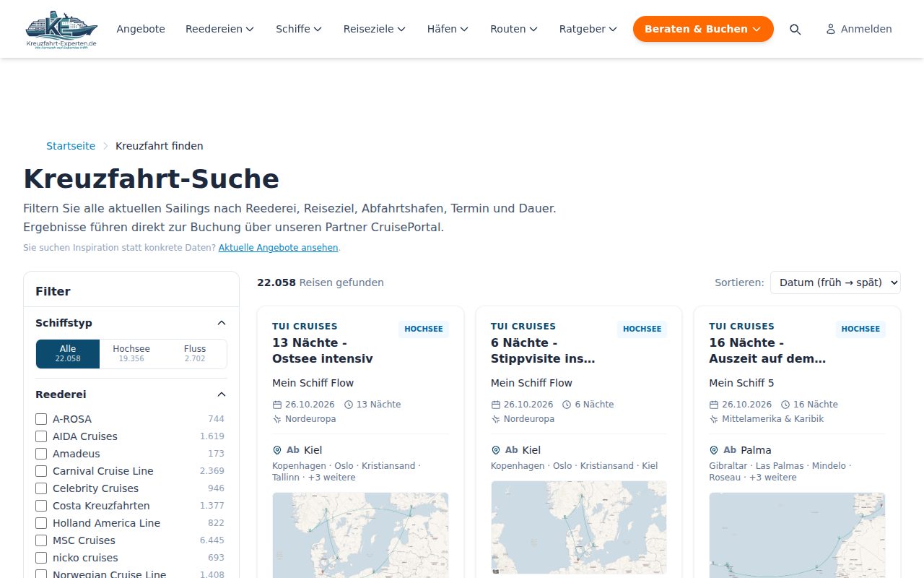Click the user icon beside Anmelden
The height and width of the screenshot is (578, 924).
831,29
